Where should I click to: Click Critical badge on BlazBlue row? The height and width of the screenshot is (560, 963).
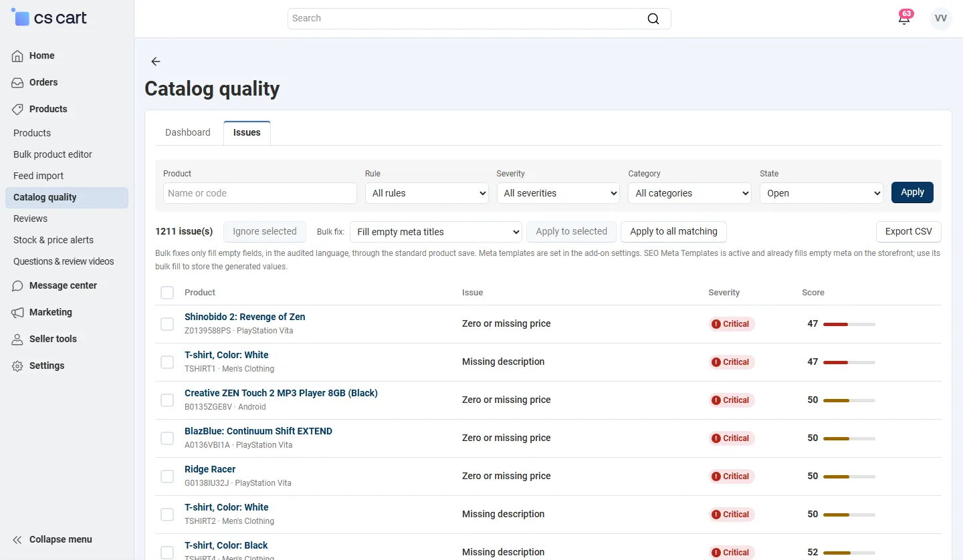[x=732, y=438]
